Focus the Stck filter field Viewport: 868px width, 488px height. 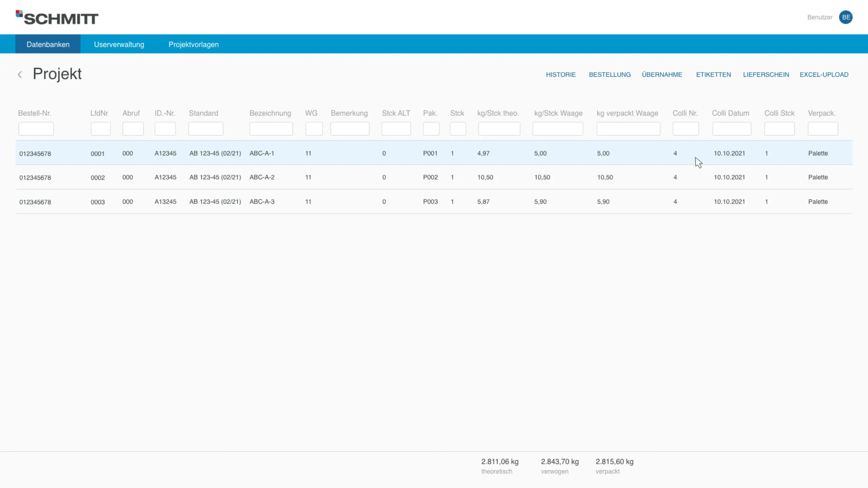(458, 129)
